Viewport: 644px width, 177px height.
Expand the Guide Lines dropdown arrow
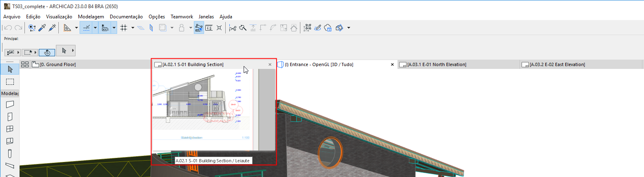[x=76, y=28]
